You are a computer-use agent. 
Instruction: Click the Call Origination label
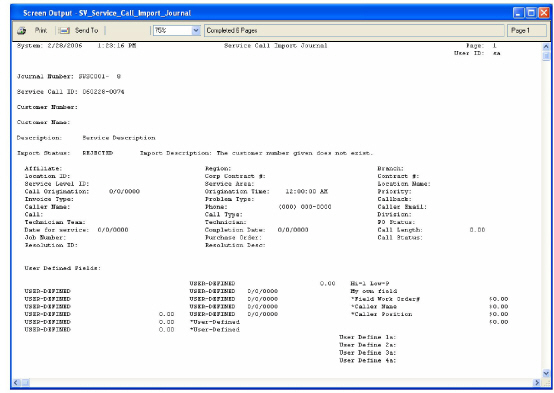tap(57, 192)
